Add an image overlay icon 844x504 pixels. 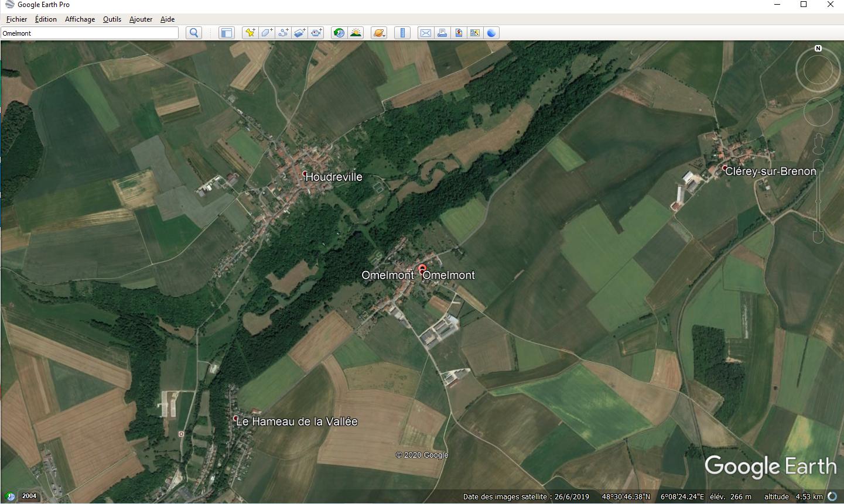299,33
